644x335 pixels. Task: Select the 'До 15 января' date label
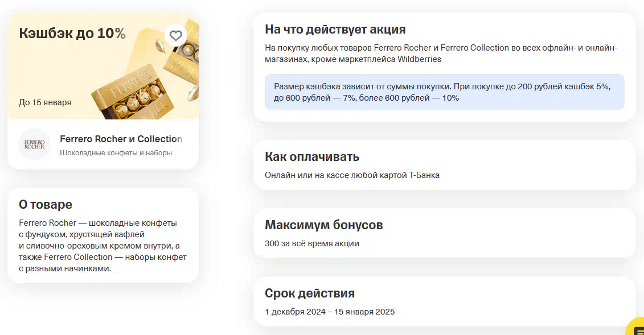point(45,102)
